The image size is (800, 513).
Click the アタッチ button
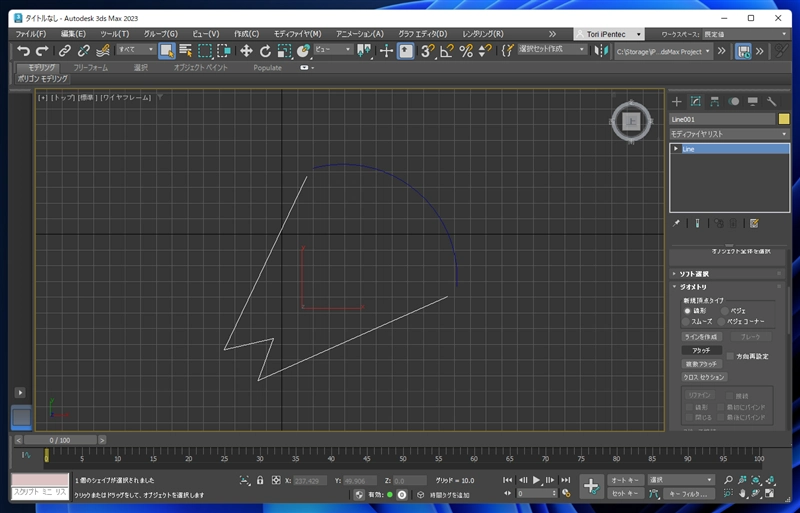pos(701,351)
